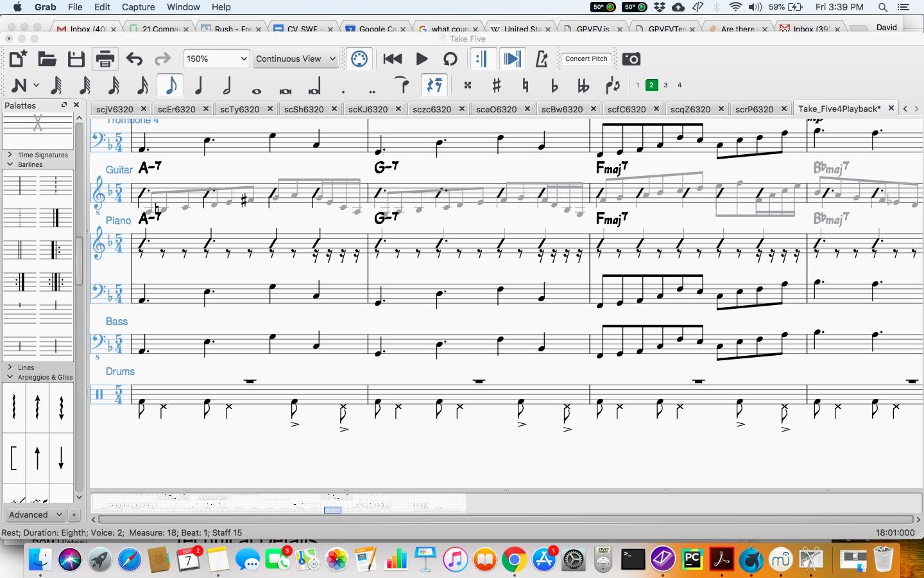This screenshot has height=578, width=924.
Task: Open note input mode dropdown arrow
Action: pos(36,85)
